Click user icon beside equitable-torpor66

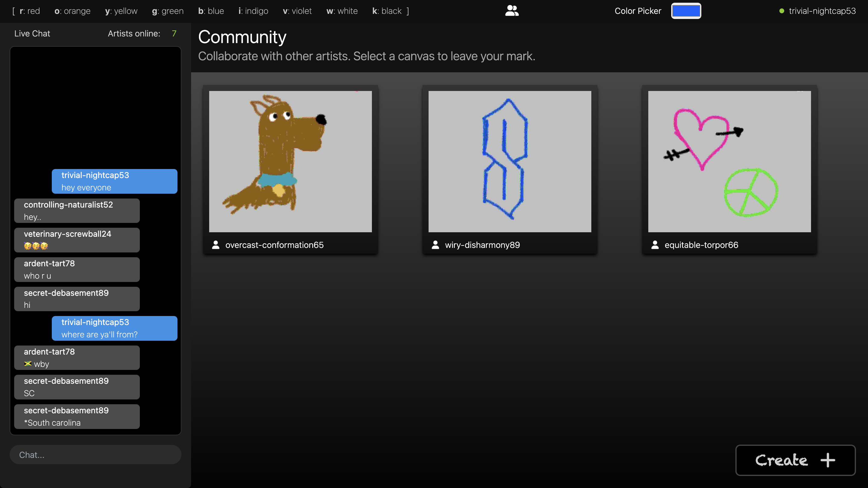click(655, 245)
